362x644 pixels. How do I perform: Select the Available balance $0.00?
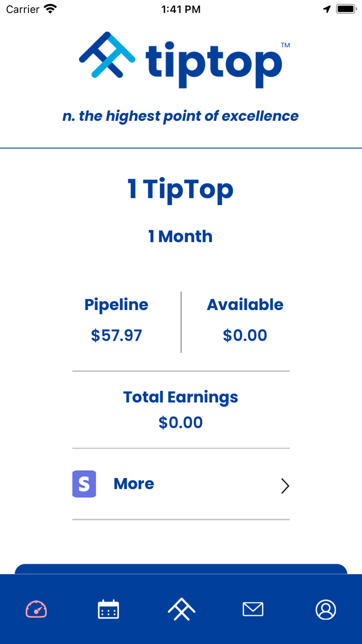245,335
